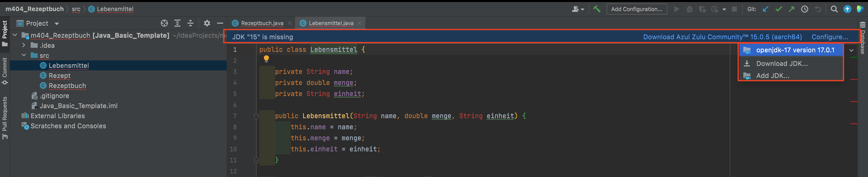Open the Project view dropdown
868x177 pixels.
click(x=57, y=24)
